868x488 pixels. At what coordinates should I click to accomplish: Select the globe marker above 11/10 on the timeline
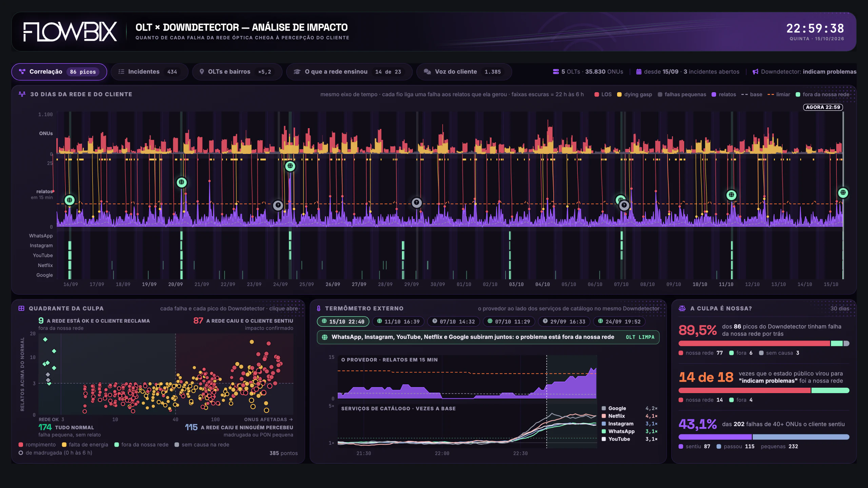[x=731, y=195]
